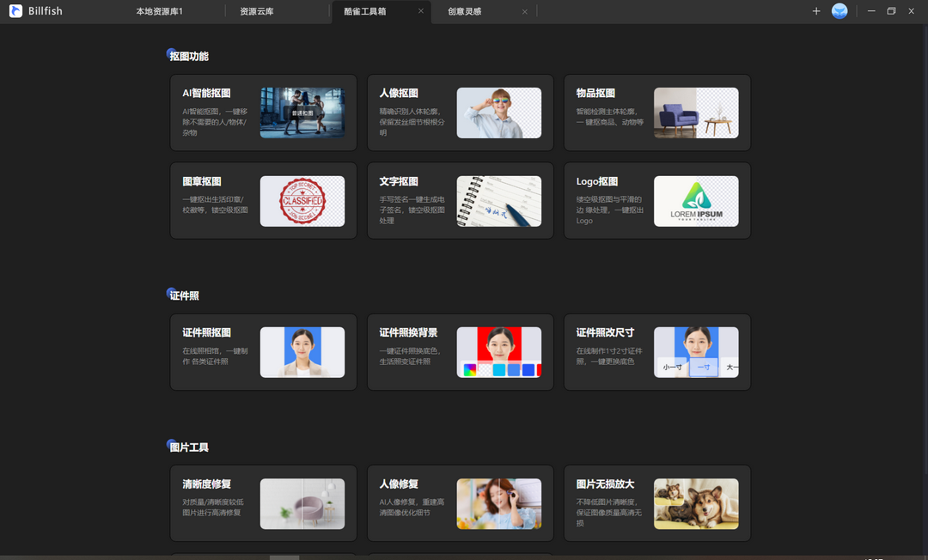
Task: Select the 人像修复 portrait restore tool
Action: click(x=460, y=503)
